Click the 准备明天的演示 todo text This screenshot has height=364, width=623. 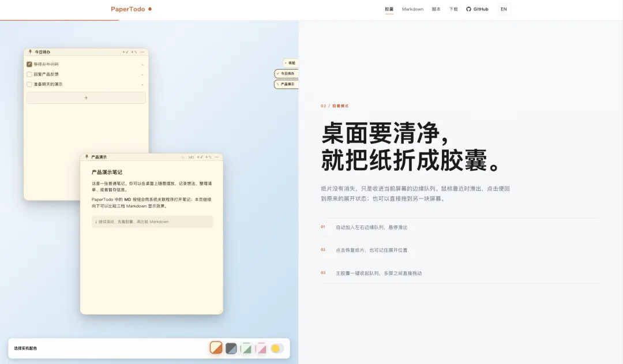click(48, 84)
